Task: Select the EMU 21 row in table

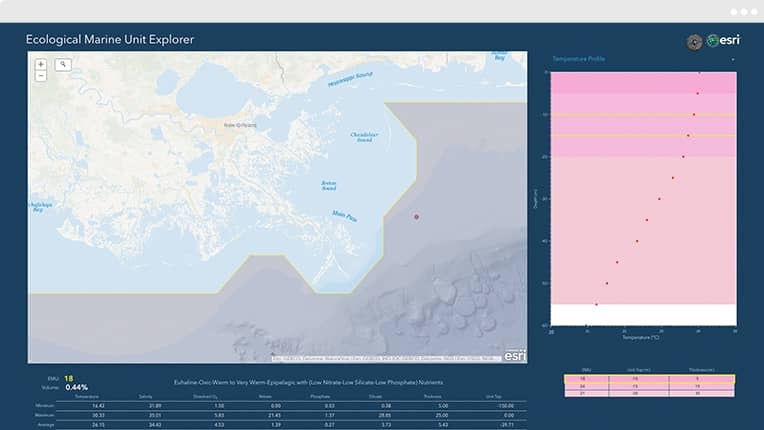Action: pos(649,393)
